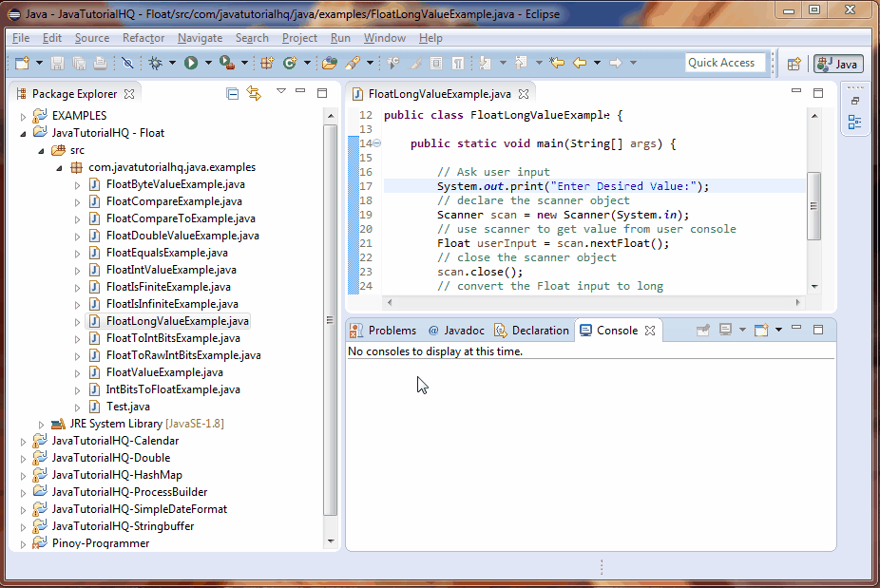The height and width of the screenshot is (588, 880).
Task: Click the editor vertical scrollbar thumb
Action: coord(813,206)
